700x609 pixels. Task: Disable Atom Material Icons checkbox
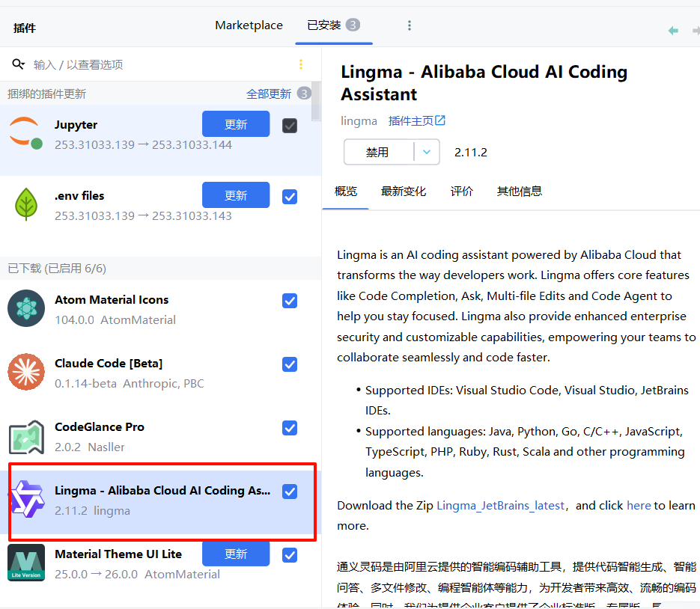(290, 301)
